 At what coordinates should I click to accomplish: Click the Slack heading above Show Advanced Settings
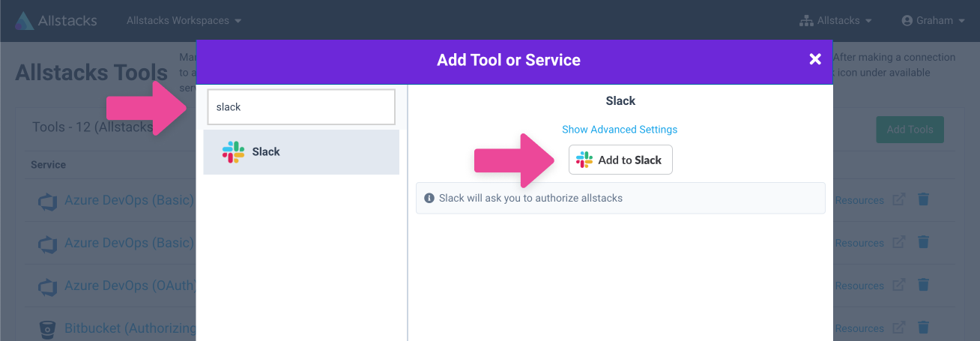point(620,100)
